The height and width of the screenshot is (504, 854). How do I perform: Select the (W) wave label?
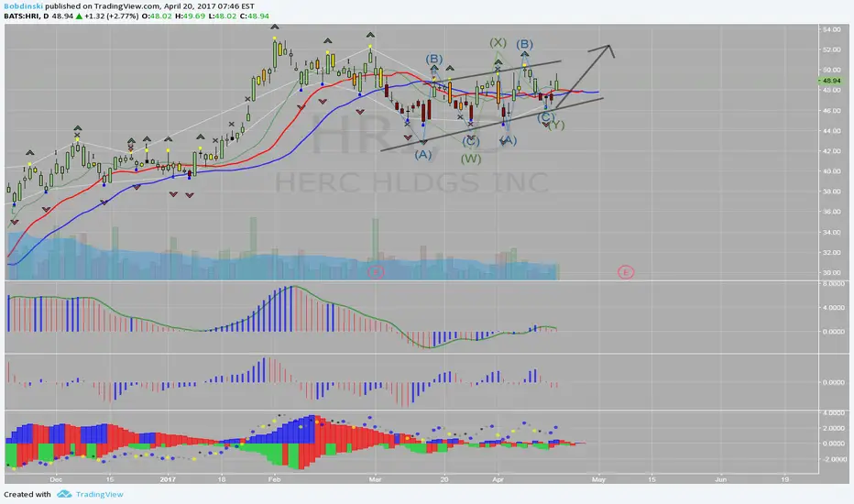[x=471, y=159]
